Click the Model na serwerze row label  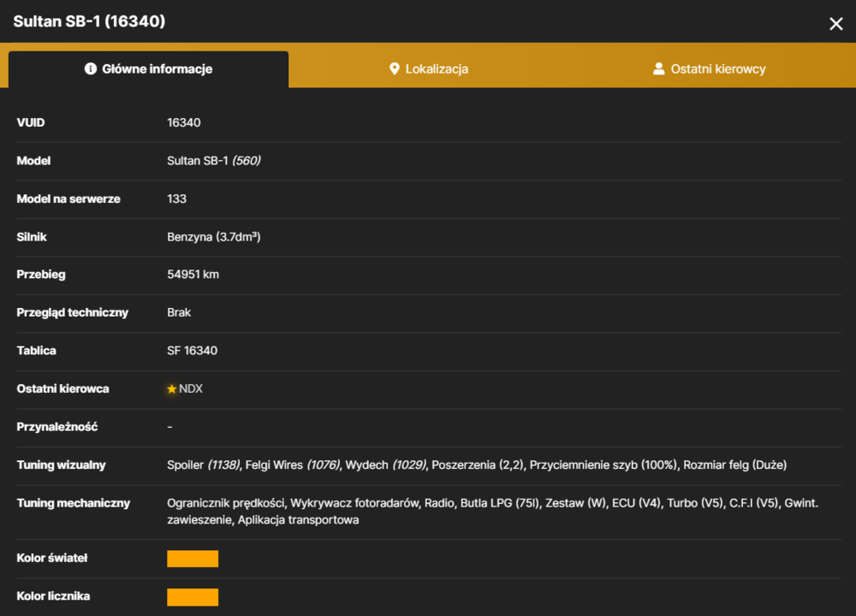click(68, 199)
